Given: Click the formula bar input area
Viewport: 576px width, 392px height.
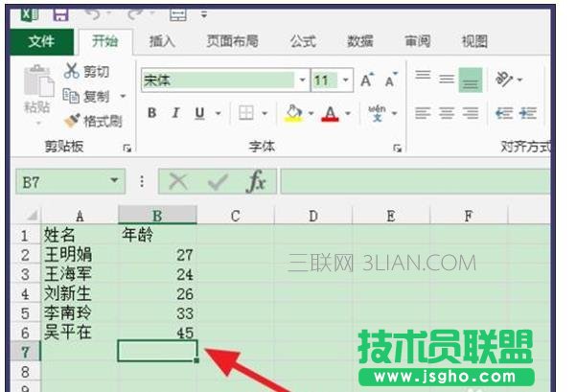Looking at the screenshot, I should 415,181.
